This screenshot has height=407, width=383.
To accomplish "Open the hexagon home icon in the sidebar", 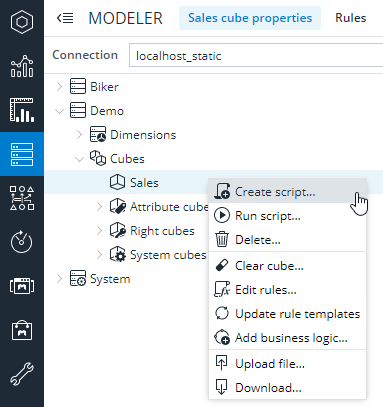I will tap(22, 22).
